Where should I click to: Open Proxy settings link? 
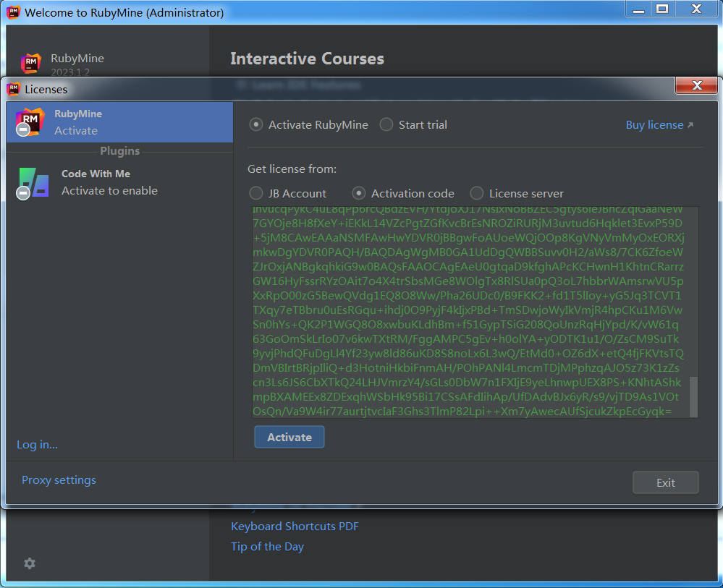click(x=59, y=480)
